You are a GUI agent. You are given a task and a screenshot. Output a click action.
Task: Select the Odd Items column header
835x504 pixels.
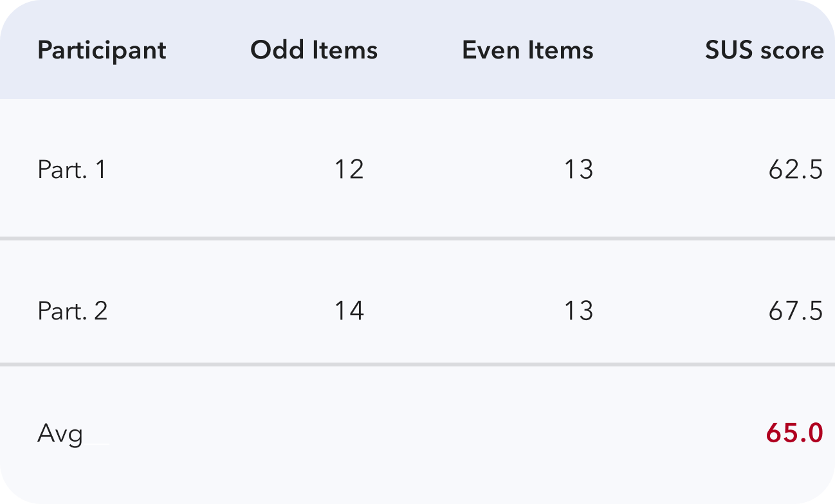pos(314,50)
